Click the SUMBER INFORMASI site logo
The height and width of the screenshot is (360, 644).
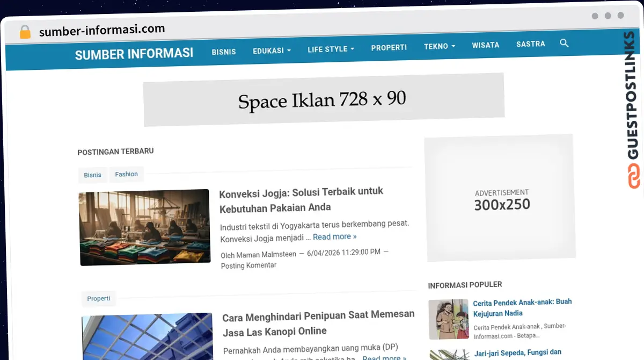click(134, 54)
